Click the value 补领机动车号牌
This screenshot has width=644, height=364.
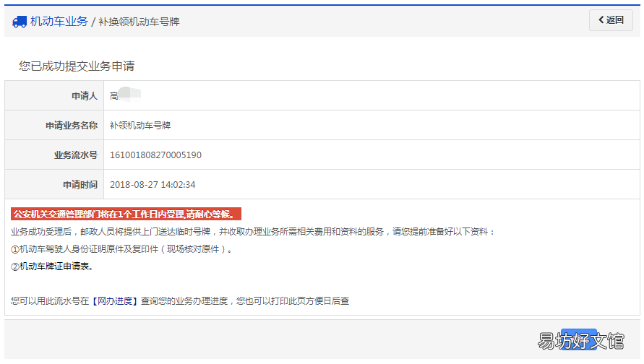coord(140,126)
